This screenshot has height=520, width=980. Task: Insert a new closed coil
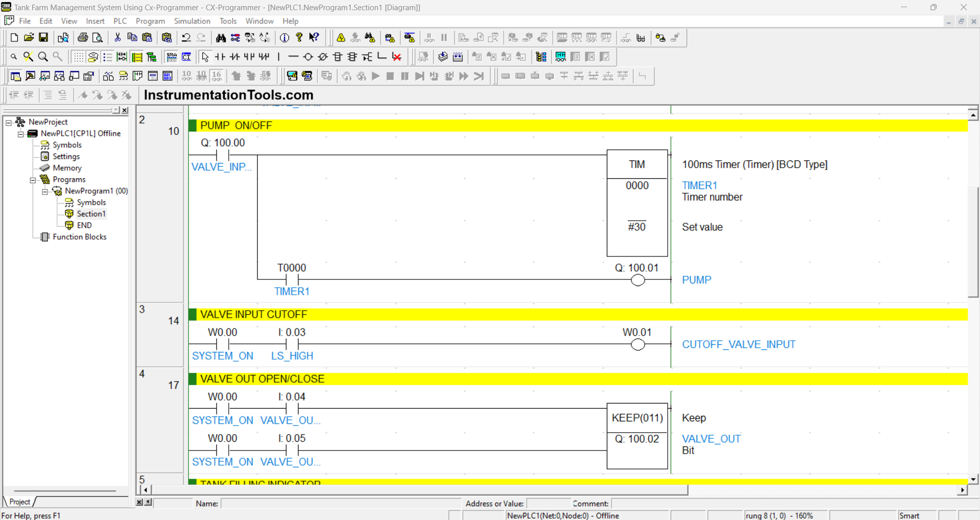click(x=323, y=57)
